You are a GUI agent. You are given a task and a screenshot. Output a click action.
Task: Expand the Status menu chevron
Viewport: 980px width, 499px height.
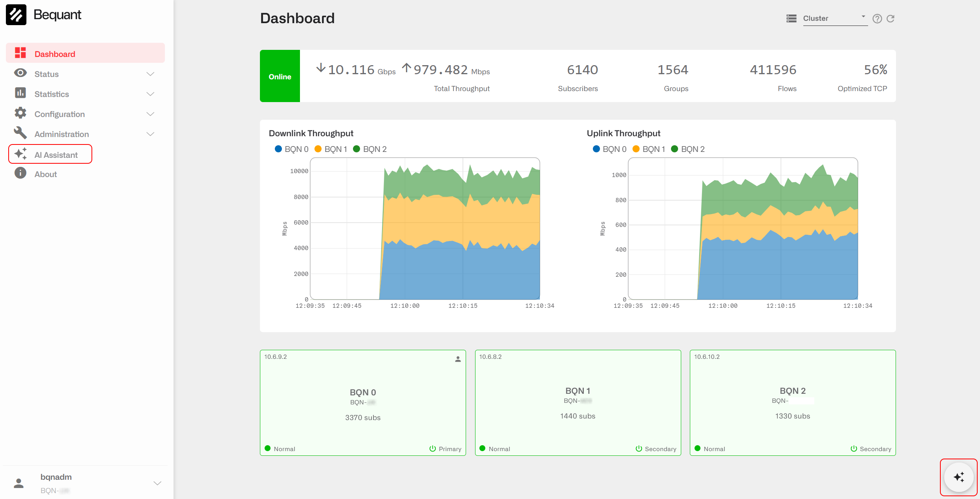pos(150,74)
